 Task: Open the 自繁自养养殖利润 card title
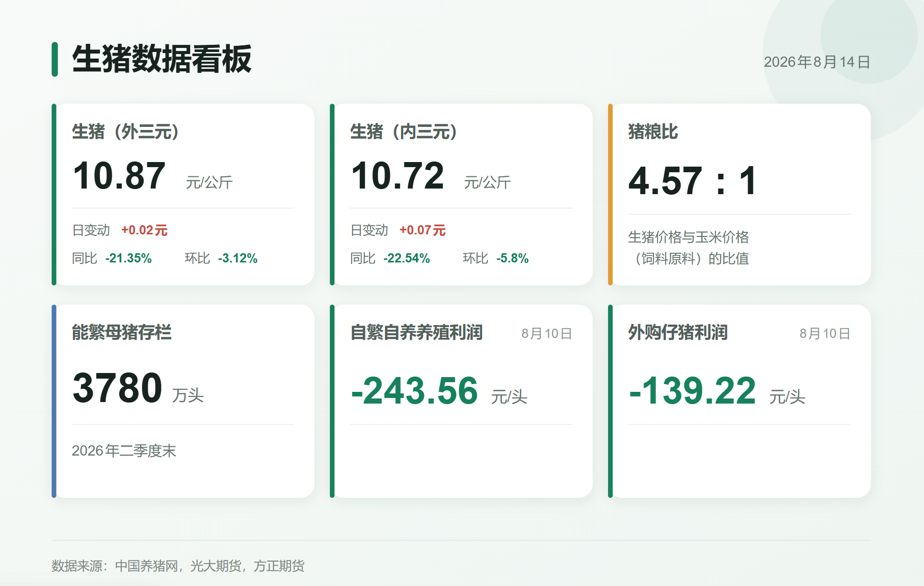point(416,332)
